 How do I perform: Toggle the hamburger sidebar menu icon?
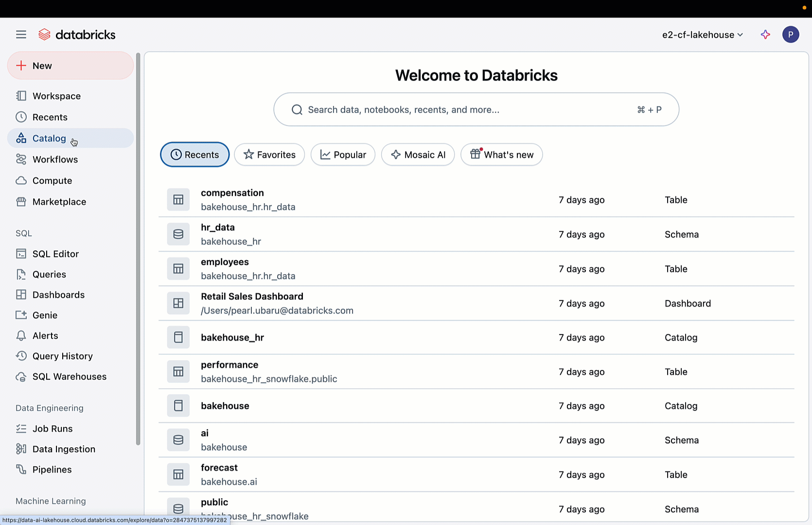coord(21,35)
